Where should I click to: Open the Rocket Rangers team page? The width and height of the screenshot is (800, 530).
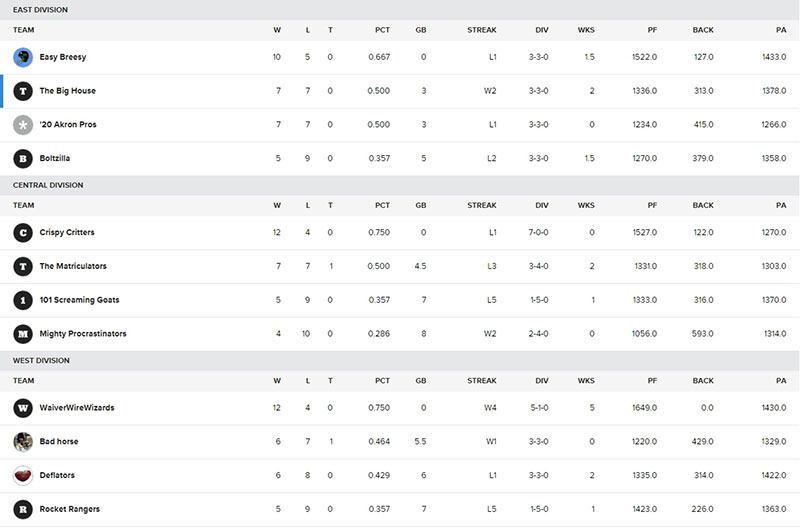point(70,509)
